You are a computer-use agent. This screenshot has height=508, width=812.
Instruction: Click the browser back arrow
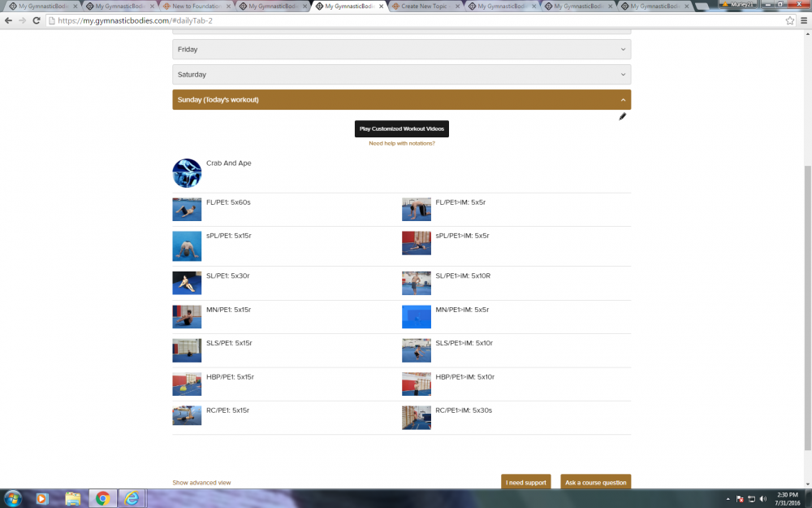(8, 21)
